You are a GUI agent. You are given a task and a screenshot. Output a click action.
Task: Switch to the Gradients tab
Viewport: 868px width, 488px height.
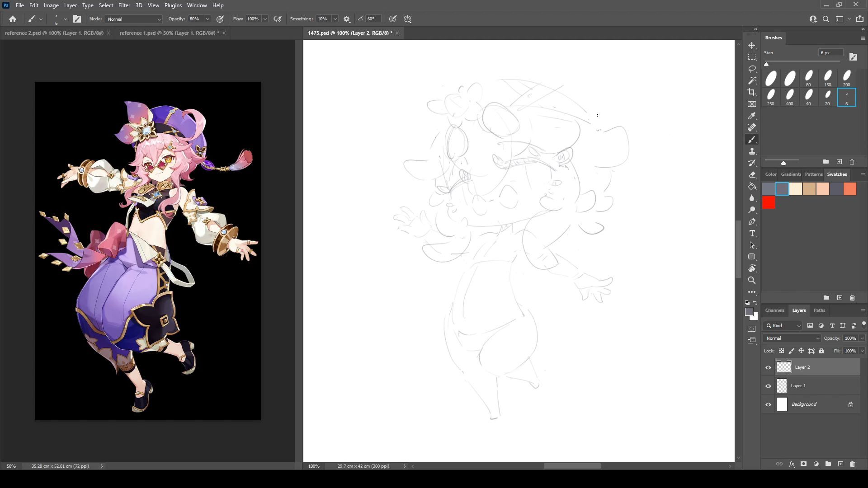791,174
